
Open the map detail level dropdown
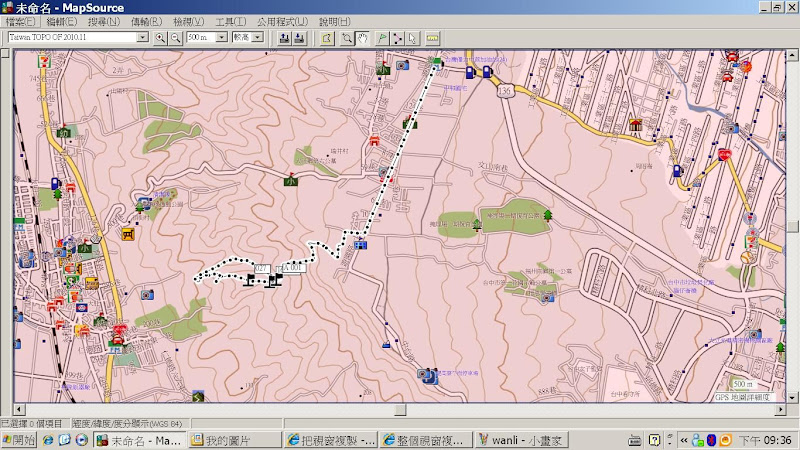tap(259, 37)
